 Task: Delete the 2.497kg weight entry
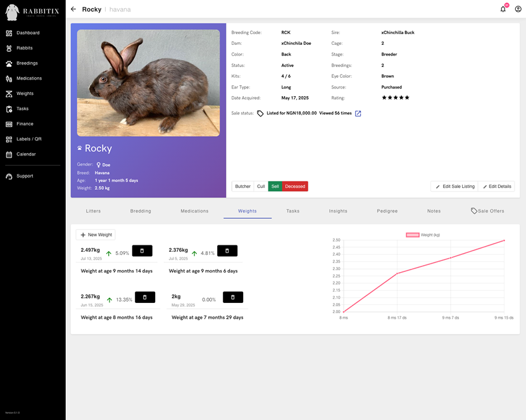tap(142, 250)
